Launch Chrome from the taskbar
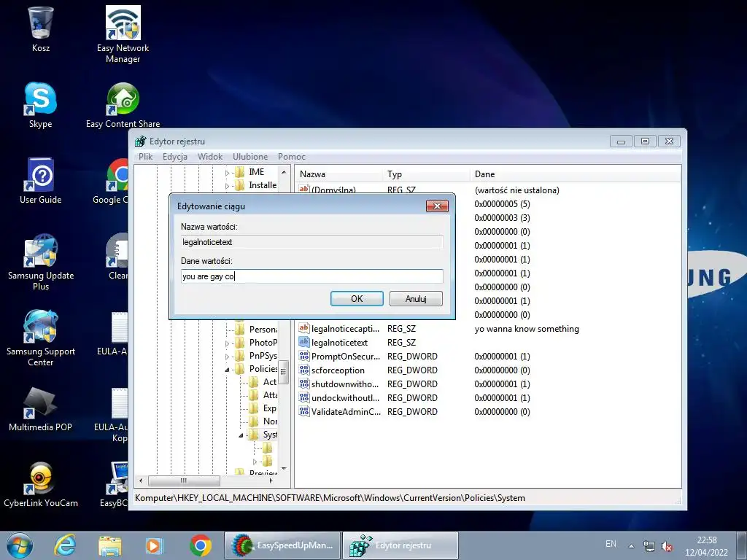This screenshot has height=560, width=747. (x=200, y=545)
